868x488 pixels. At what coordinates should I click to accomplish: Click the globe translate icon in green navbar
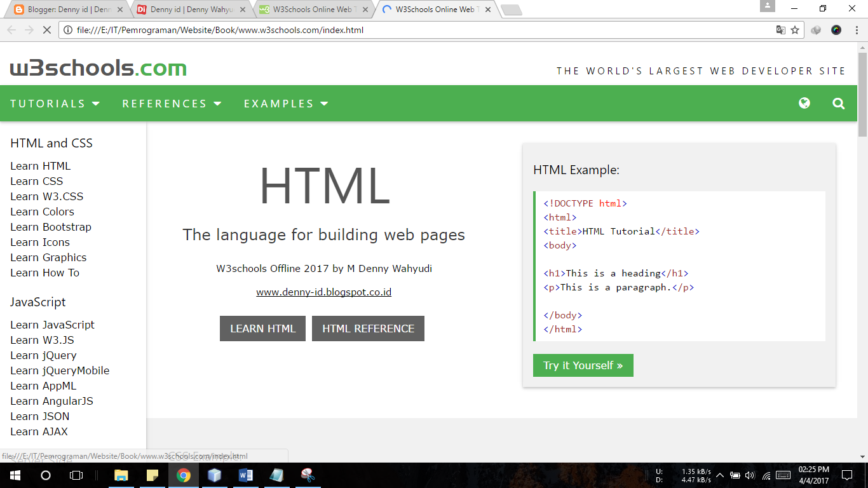[804, 103]
